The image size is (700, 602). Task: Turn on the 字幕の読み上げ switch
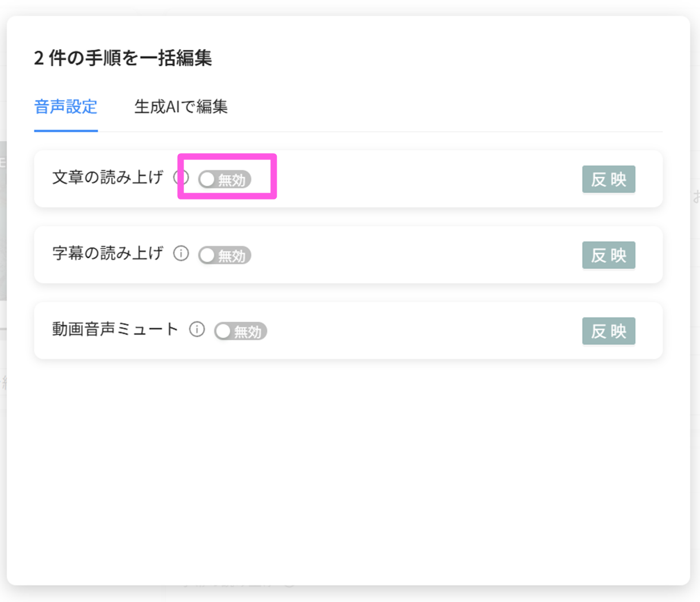224,255
